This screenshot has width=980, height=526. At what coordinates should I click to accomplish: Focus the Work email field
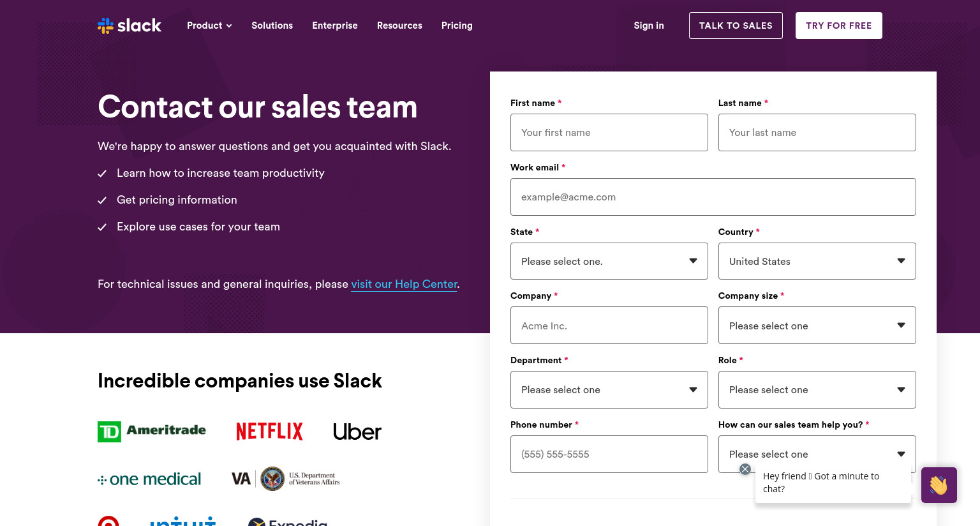[x=713, y=197]
